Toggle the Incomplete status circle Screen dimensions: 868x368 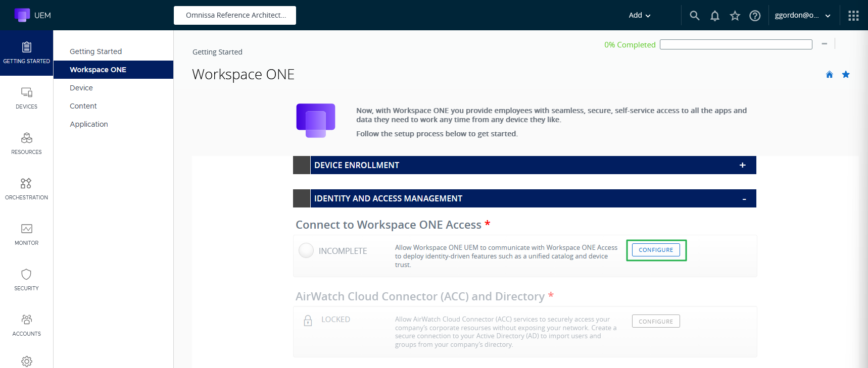306,250
